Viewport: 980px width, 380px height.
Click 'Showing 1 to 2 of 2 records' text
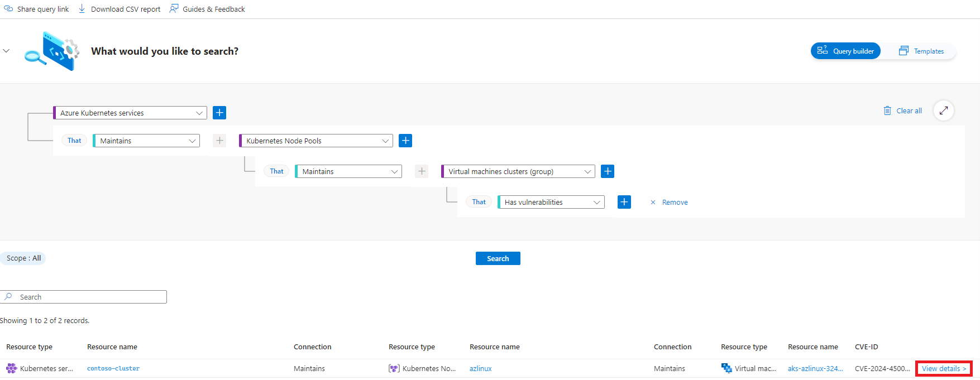(45, 320)
